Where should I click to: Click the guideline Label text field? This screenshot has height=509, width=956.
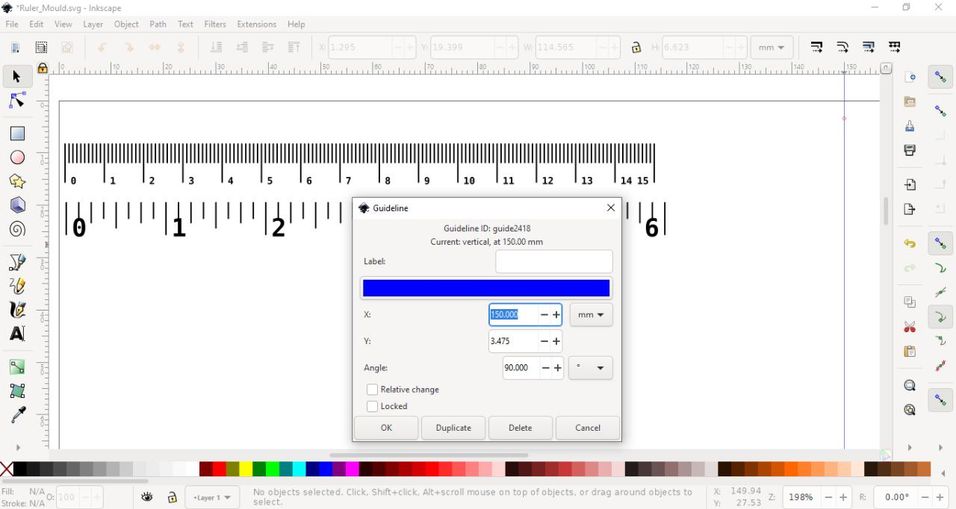[x=554, y=262]
